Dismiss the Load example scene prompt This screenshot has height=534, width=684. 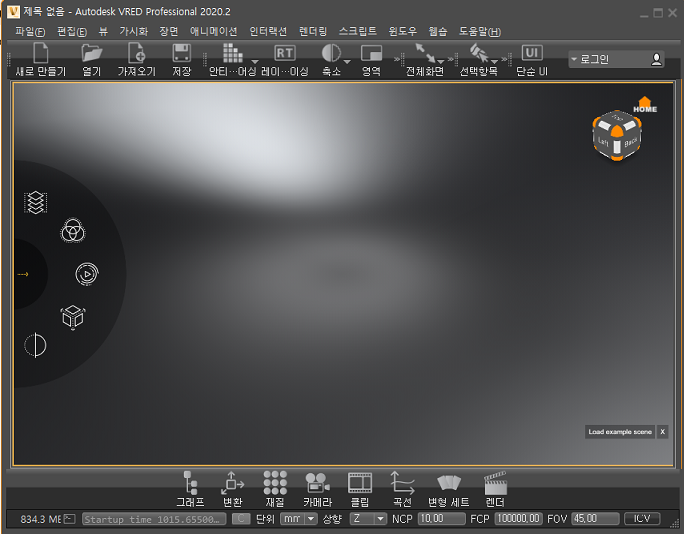pos(662,432)
